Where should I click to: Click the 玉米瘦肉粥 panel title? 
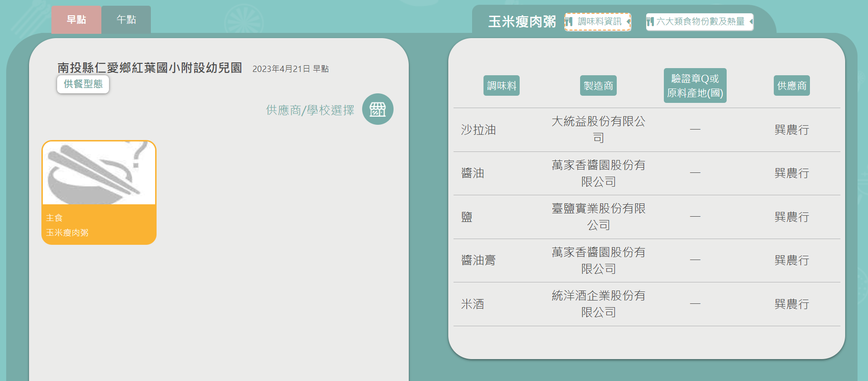[x=522, y=22]
